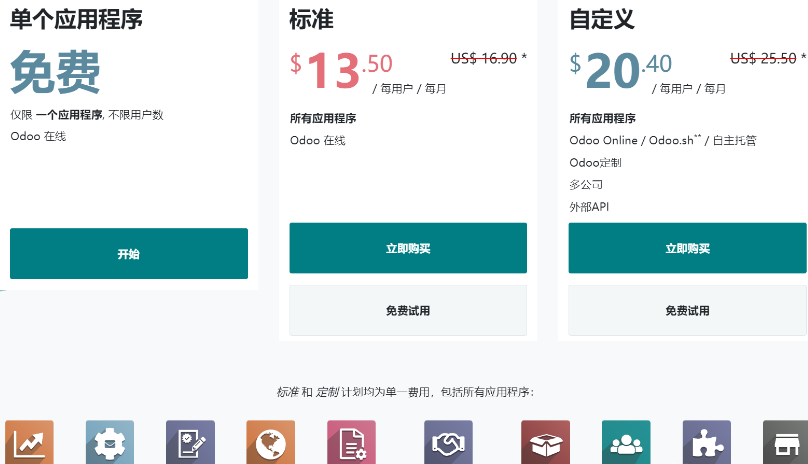The image size is (808, 464).
Task: Click '仅限 一个应用程序, 不限用户数' text
Action: [x=87, y=114]
